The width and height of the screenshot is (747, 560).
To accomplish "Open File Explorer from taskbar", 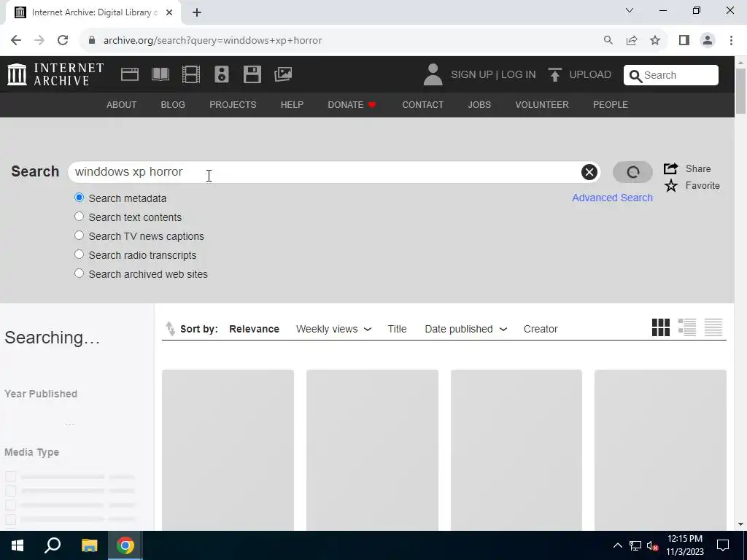I will 89,545.
